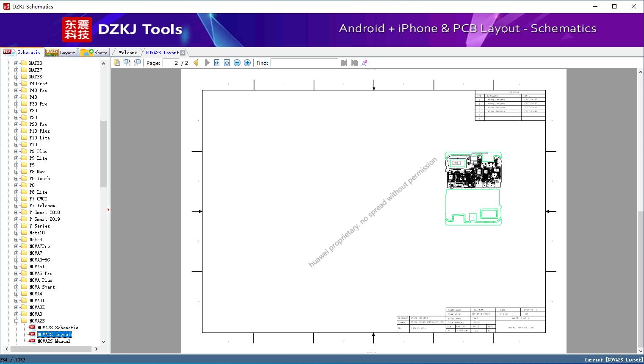Expand the P8 Youth folder

(17, 178)
